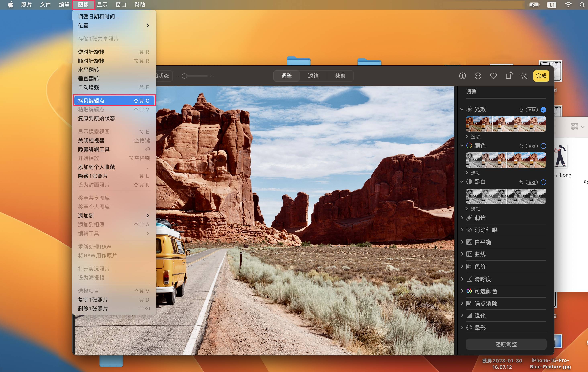Click the Noise Reduction icon
Image resolution: width=588 pixels, height=372 pixels.
(469, 303)
